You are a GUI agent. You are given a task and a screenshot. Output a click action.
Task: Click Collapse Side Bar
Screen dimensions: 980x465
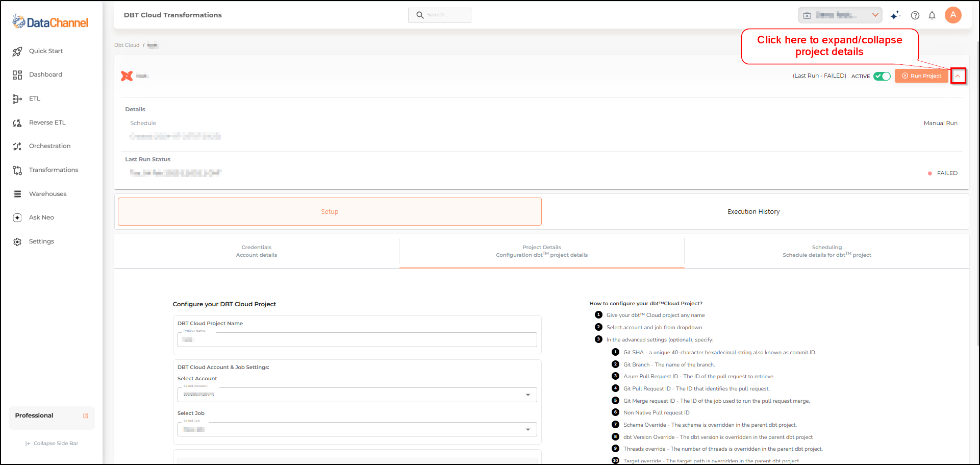(x=52, y=444)
